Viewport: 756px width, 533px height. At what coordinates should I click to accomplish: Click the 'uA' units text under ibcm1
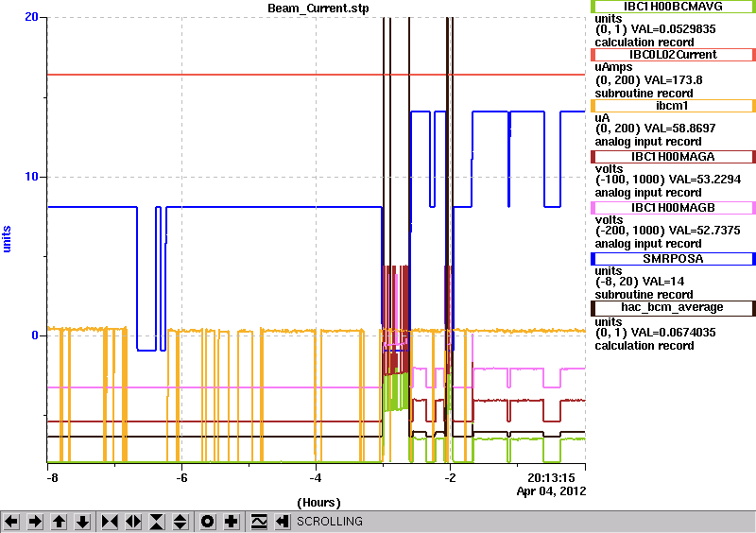click(602, 118)
